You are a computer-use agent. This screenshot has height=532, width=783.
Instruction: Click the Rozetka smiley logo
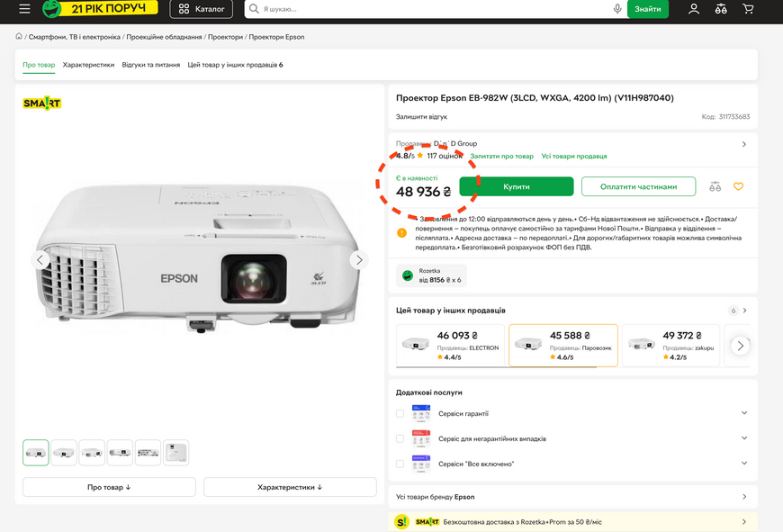pos(51,8)
